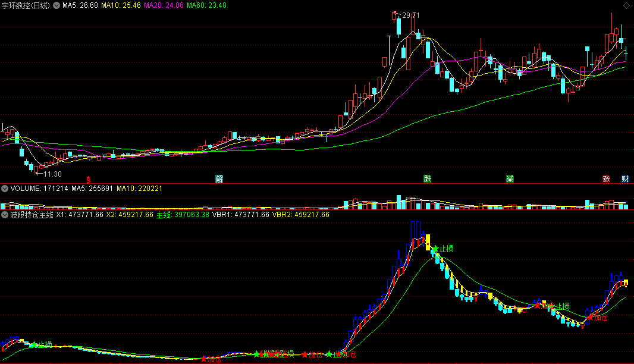Open the 涨 info marker

tap(606, 179)
